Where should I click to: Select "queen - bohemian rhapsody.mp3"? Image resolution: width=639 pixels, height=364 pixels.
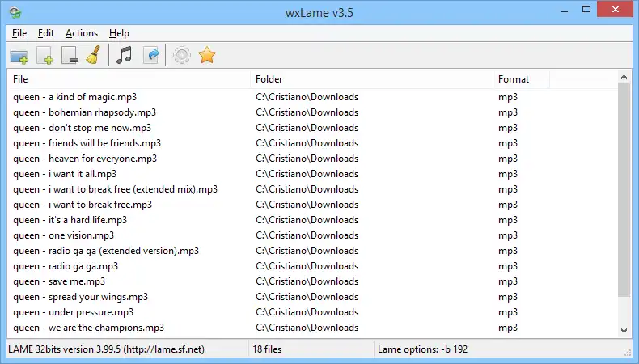84,112
